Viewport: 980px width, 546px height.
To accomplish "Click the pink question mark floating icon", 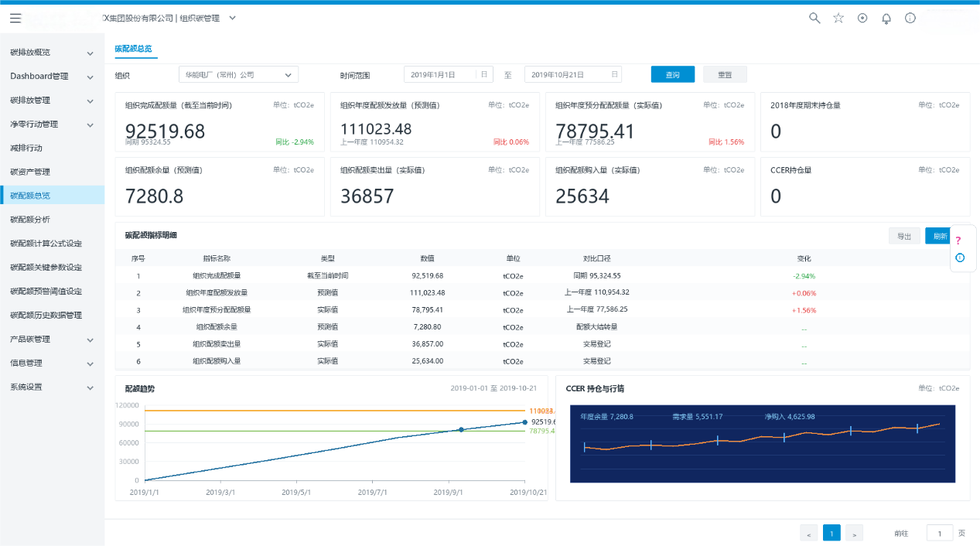I will pos(958,241).
